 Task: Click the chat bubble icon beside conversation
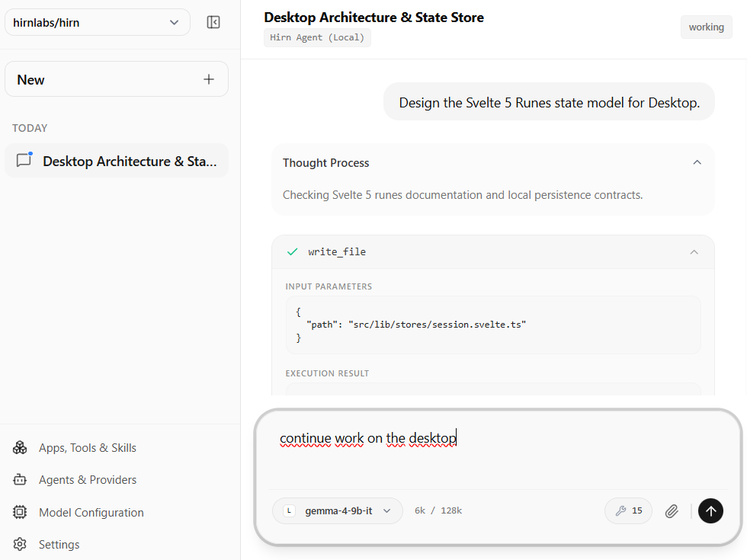(x=24, y=159)
